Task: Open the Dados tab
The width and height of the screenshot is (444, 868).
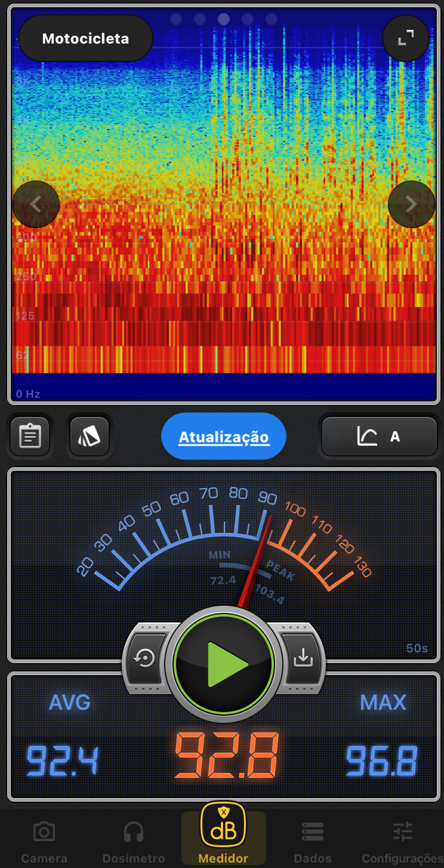Action: [313, 842]
